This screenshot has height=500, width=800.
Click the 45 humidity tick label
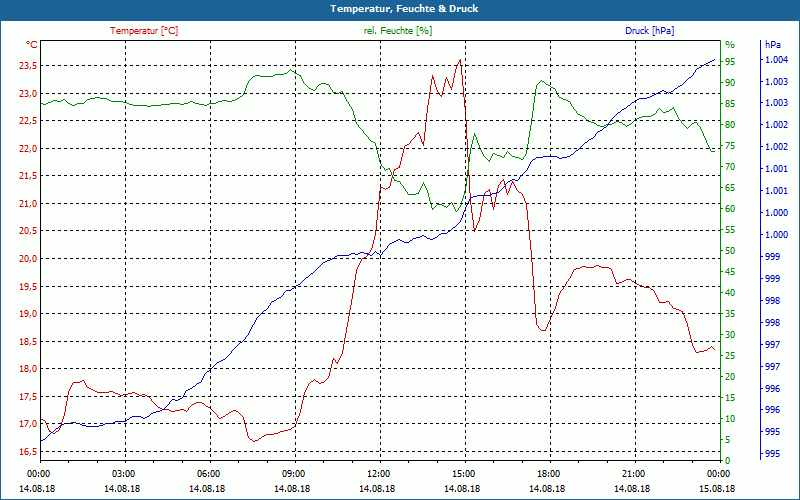[730, 272]
